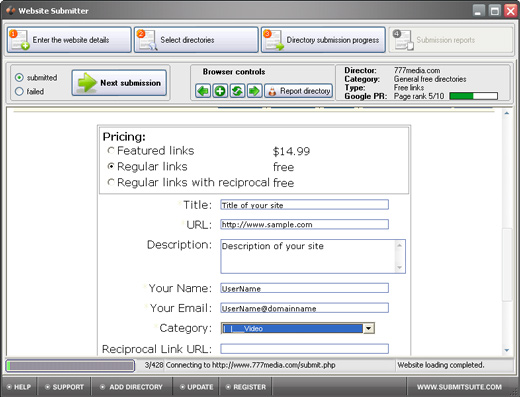Click the browser back arrow icon

(203, 91)
